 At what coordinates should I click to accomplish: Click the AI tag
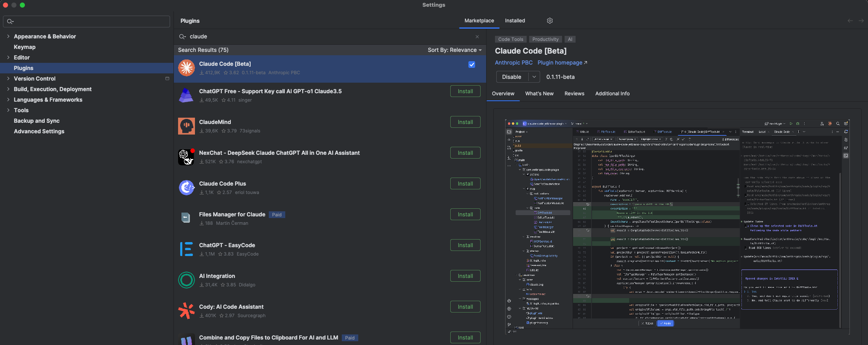click(570, 39)
